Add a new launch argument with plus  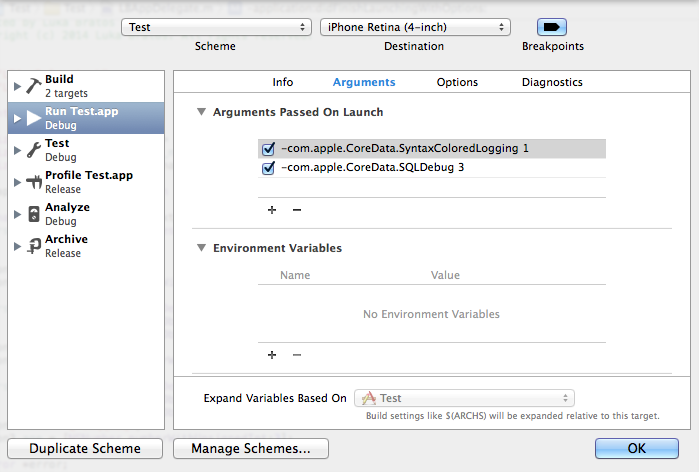pos(272,209)
